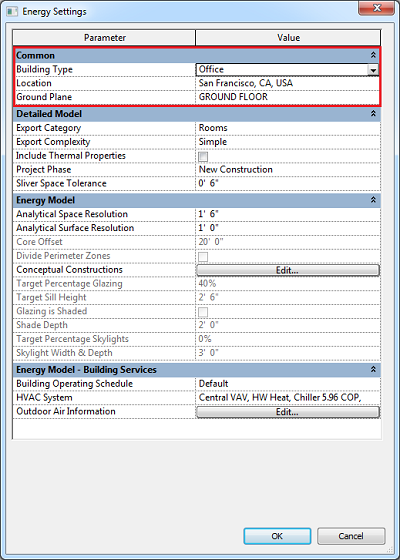Click the Export Complexity parameter label
400x560 pixels.
[x=53, y=142]
